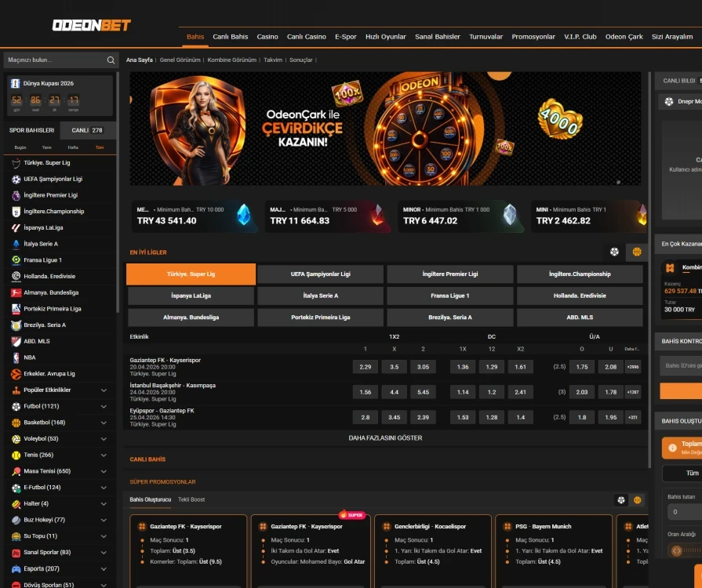
Task: Adjust the Oran Aralığı slider handle
Action: (676, 551)
